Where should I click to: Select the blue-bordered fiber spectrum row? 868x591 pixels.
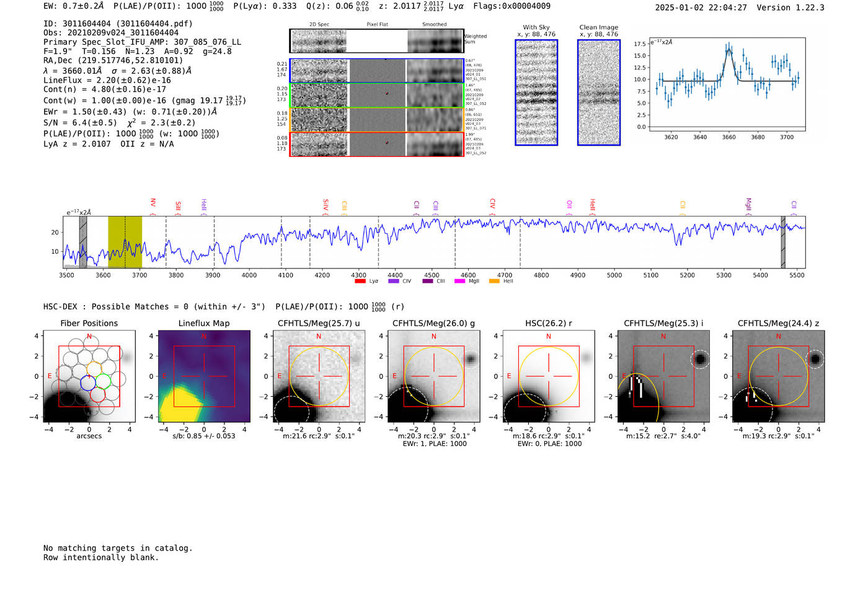coord(377,71)
